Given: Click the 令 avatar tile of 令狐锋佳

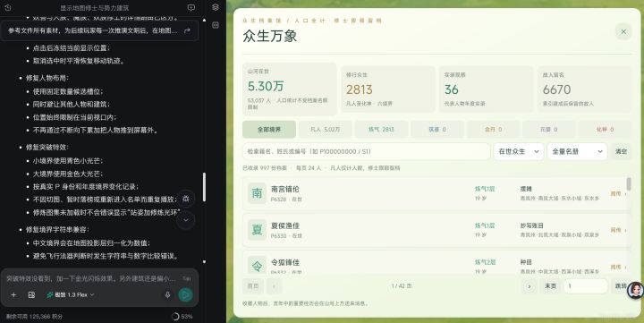Looking at the screenshot, I should [x=257, y=265].
